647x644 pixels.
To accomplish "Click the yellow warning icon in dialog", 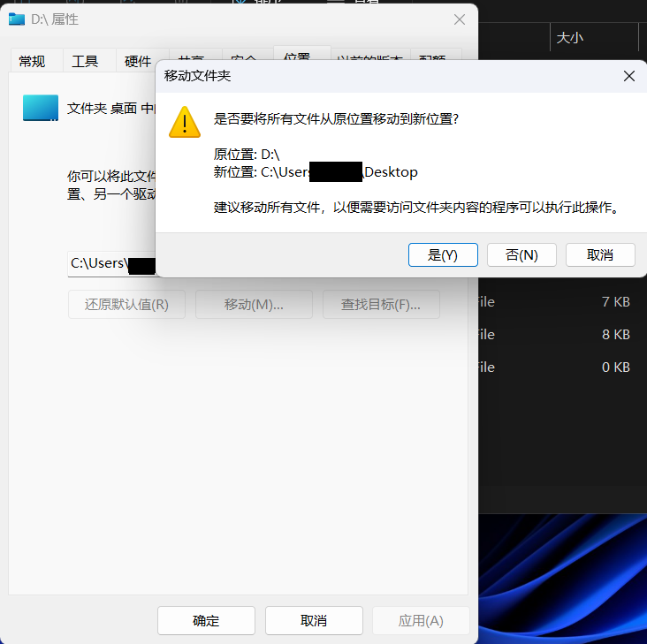I will point(185,122).
